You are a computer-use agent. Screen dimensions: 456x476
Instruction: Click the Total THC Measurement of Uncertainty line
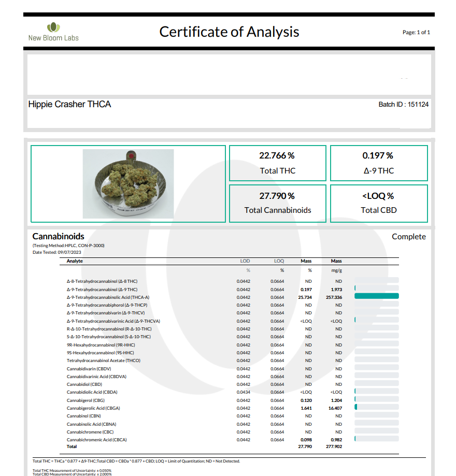72,470
